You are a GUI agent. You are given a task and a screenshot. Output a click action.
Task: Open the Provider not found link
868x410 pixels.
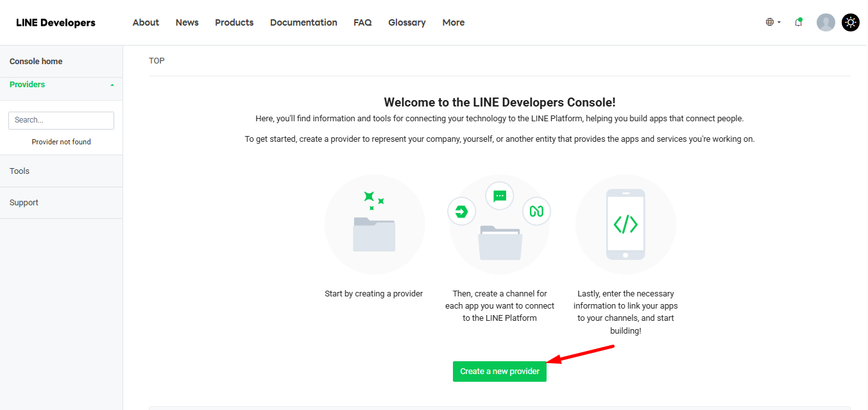click(61, 141)
